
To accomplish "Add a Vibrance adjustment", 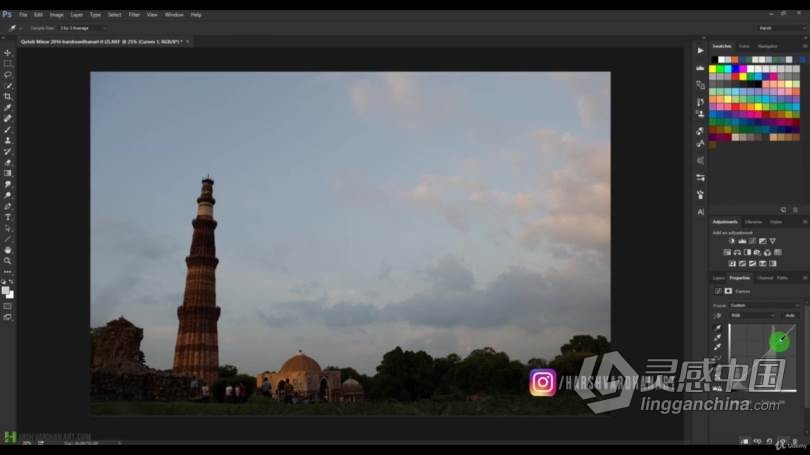I will (x=773, y=241).
